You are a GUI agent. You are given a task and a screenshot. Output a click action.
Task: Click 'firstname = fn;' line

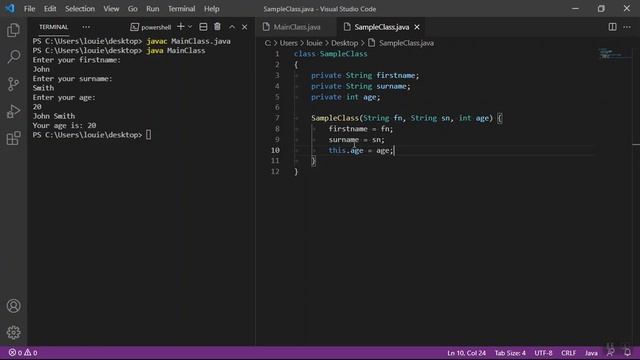tap(360, 129)
